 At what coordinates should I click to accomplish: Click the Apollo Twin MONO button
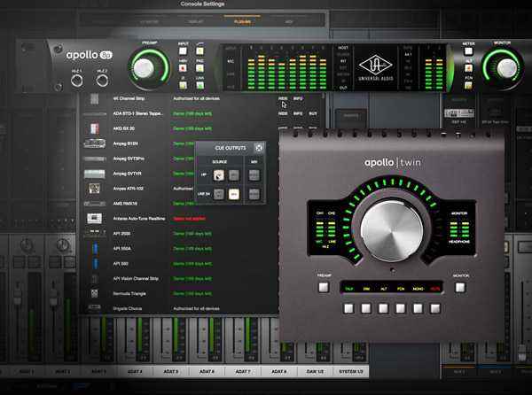(418, 308)
